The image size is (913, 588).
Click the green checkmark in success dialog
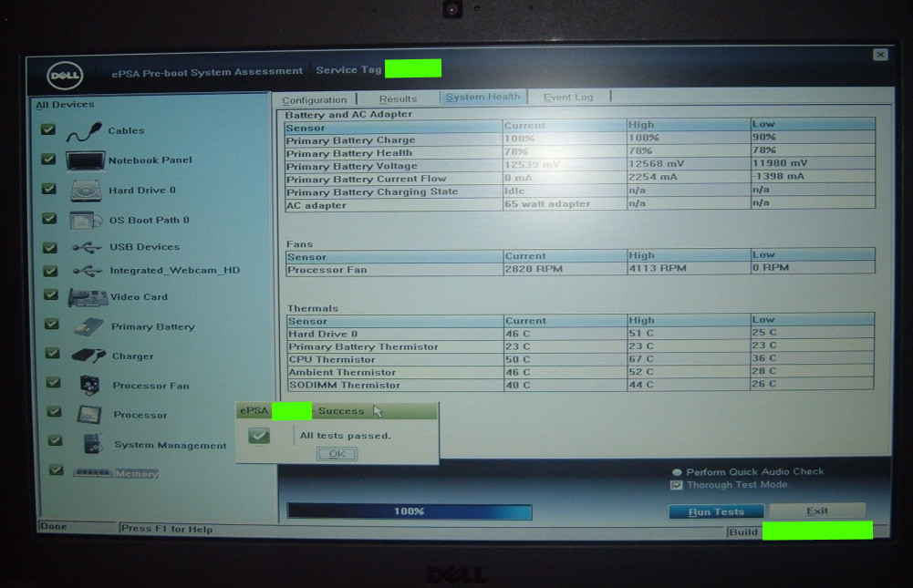click(x=259, y=436)
